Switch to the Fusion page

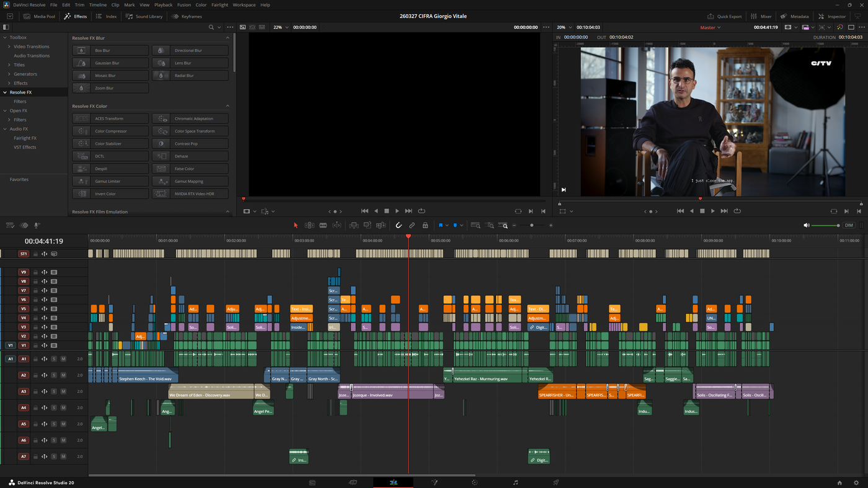(434, 482)
